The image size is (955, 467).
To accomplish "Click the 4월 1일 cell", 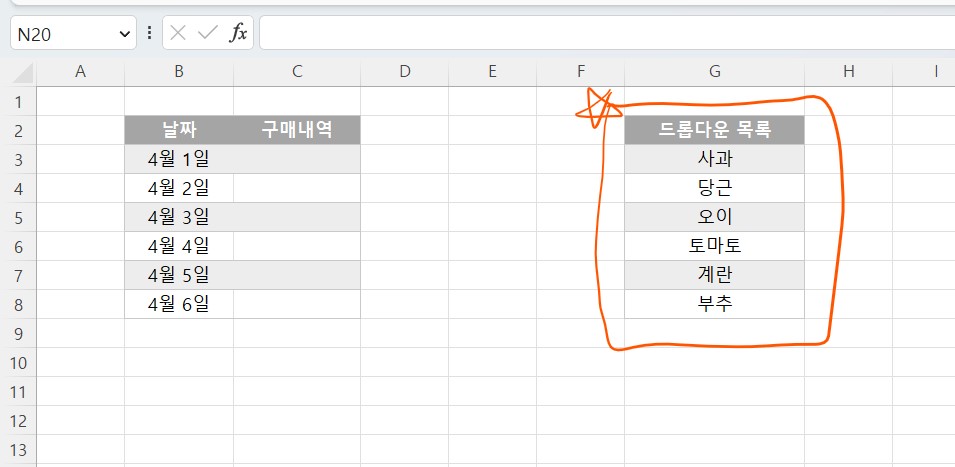I will (179, 159).
